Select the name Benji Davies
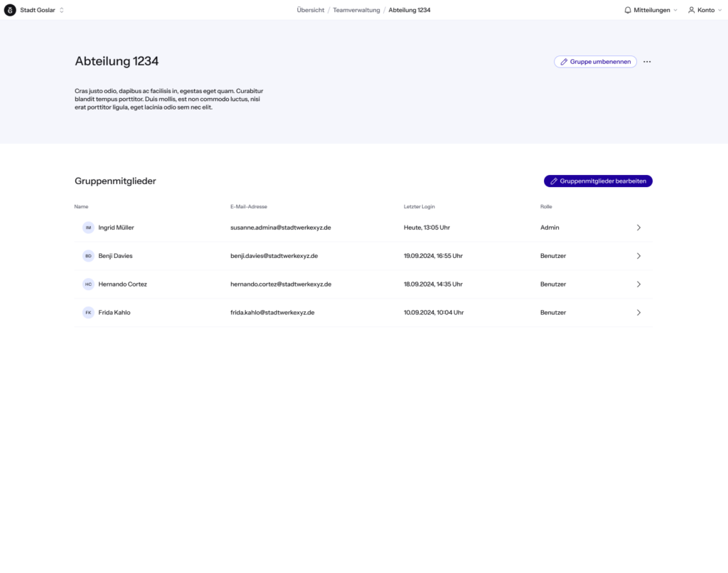 coord(115,256)
